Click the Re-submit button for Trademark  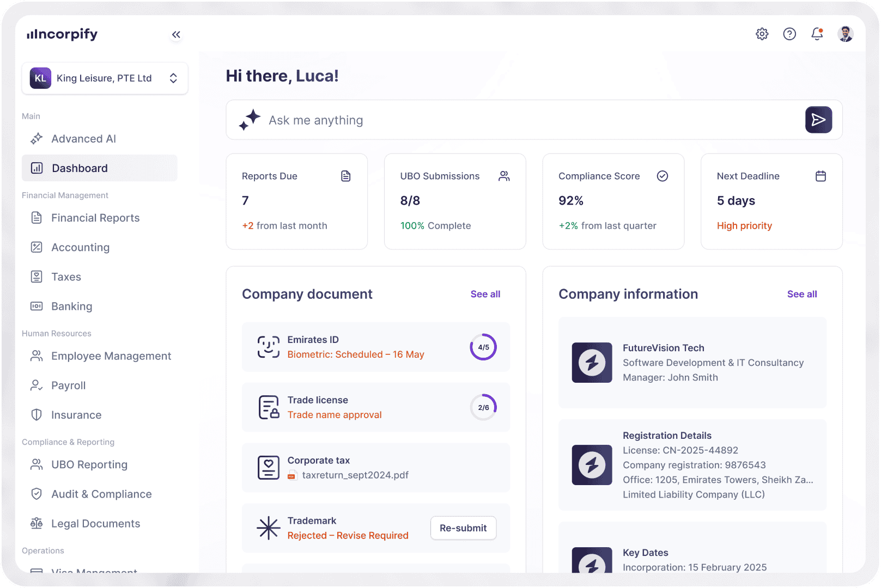463,528
